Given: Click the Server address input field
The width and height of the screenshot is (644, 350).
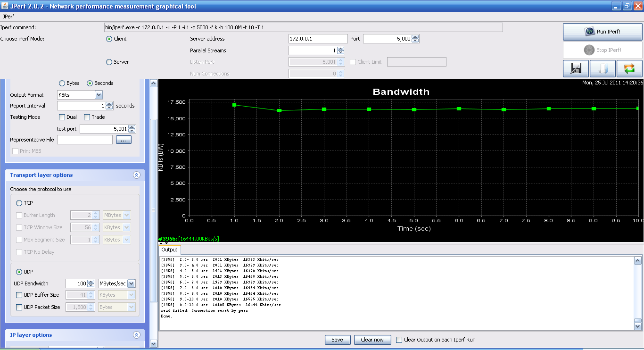Looking at the screenshot, I should click(318, 39).
